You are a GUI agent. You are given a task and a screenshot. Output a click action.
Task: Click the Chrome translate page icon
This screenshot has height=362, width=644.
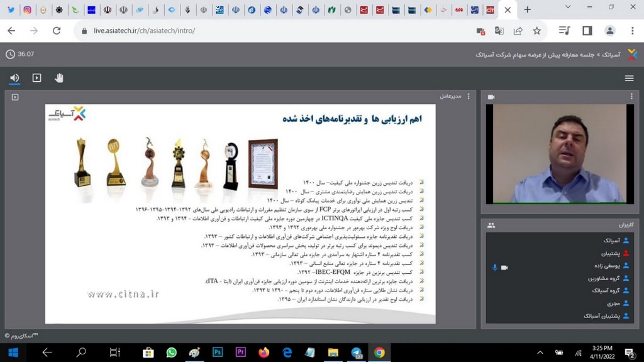(x=499, y=30)
